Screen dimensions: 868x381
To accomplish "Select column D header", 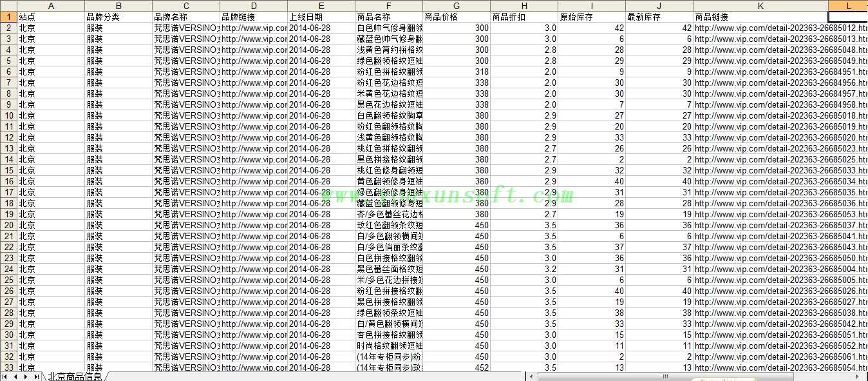I will tap(254, 6).
